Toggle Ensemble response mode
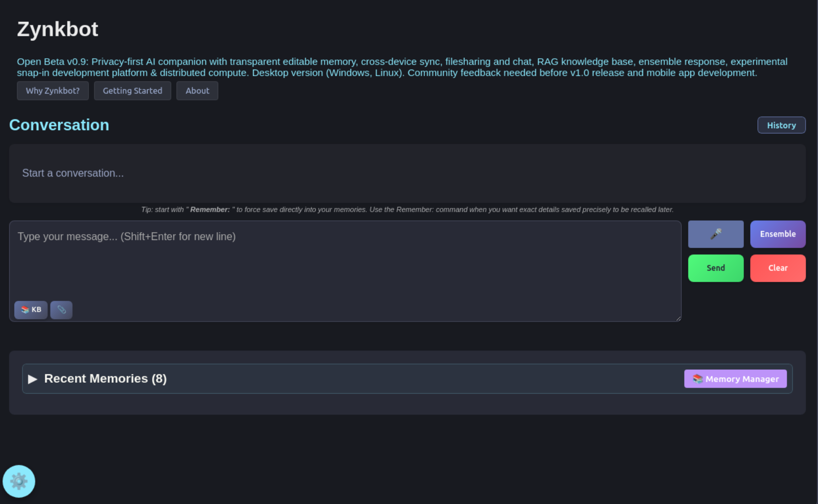 778,234
